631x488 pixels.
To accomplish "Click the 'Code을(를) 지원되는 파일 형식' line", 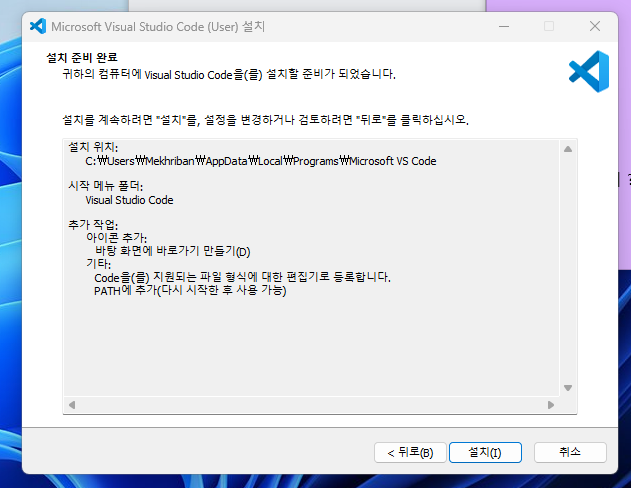I will (x=243, y=277).
